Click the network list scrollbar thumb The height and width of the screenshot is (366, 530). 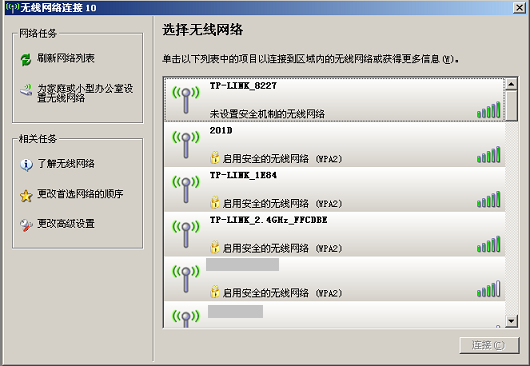click(x=511, y=105)
